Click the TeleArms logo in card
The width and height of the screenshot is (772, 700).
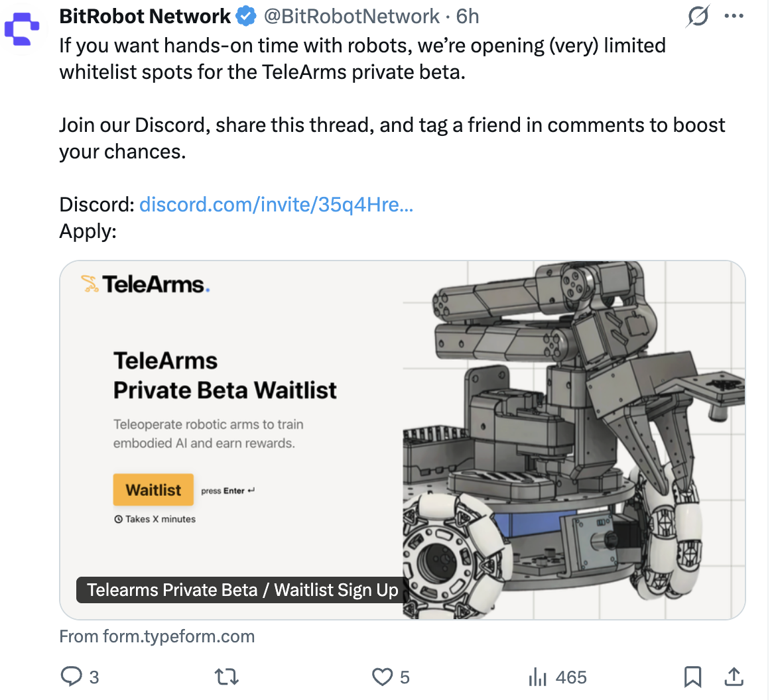point(145,284)
